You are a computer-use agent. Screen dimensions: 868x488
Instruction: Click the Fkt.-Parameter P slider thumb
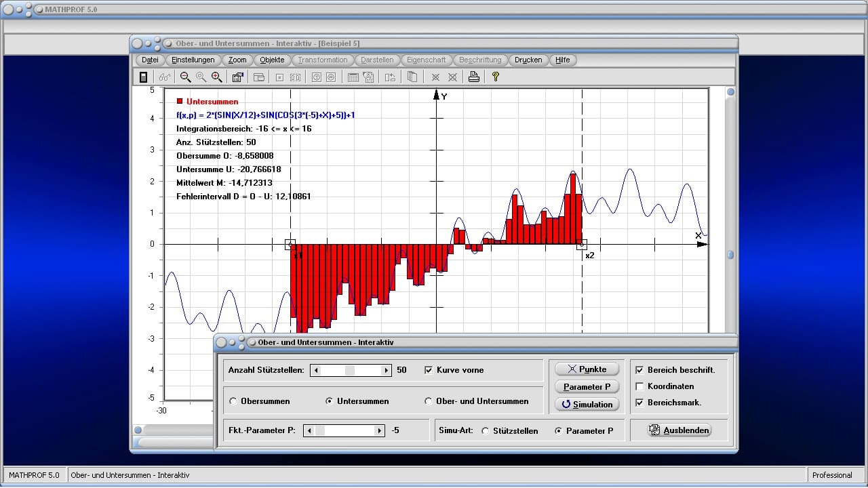point(320,430)
